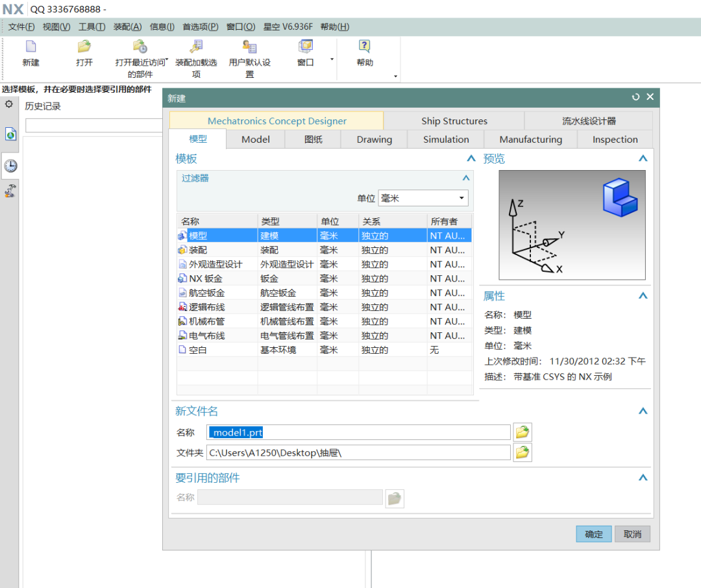Switch to Ship Structures tab

pyautogui.click(x=454, y=121)
